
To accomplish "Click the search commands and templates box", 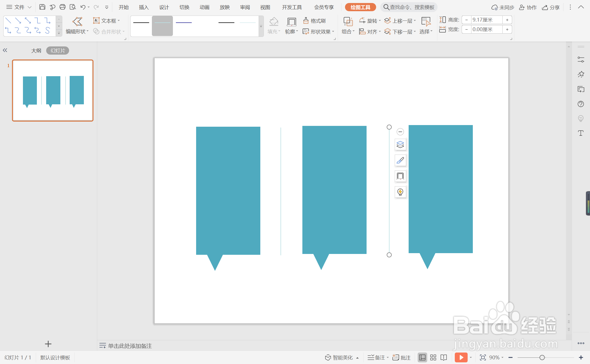I will (x=409, y=7).
